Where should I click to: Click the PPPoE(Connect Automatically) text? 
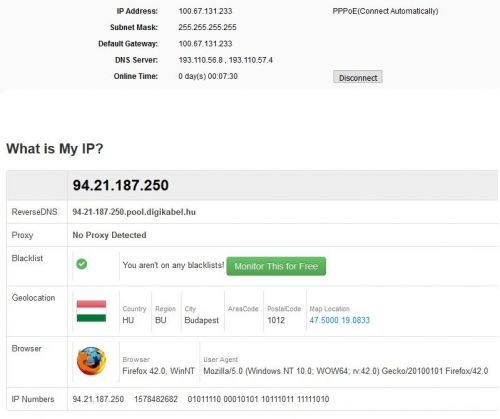pyautogui.click(x=385, y=11)
